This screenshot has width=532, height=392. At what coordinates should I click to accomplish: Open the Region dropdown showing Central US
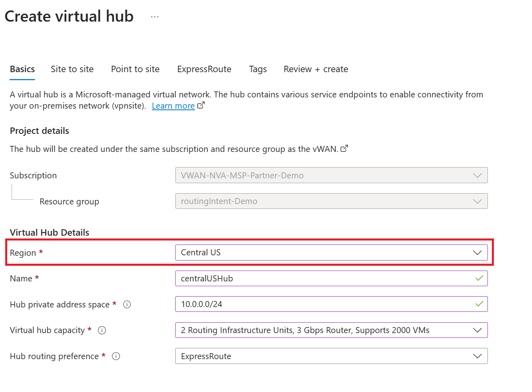(x=331, y=253)
